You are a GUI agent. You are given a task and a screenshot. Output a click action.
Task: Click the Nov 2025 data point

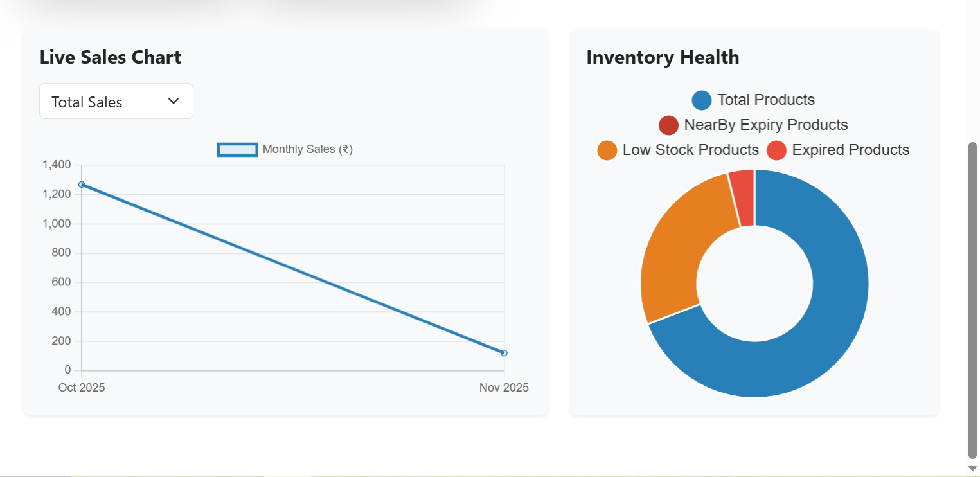(504, 353)
